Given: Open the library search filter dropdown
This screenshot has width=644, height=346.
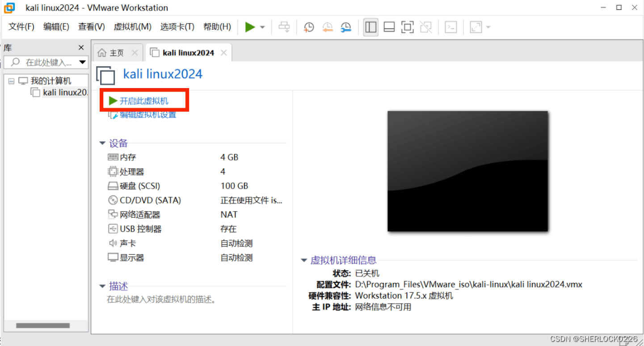Looking at the screenshot, I should click(x=82, y=62).
